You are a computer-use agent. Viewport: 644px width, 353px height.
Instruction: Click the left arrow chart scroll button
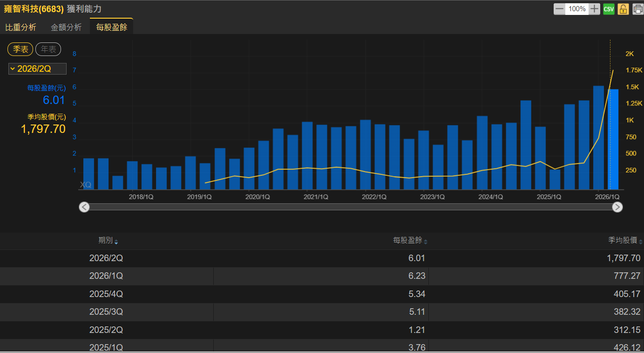click(84, 207)
